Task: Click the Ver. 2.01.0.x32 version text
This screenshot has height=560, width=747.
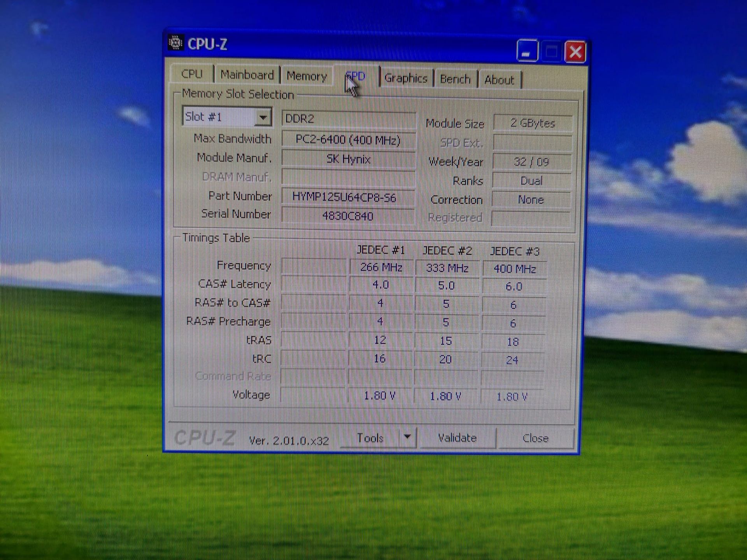Action: coord(289,441)
